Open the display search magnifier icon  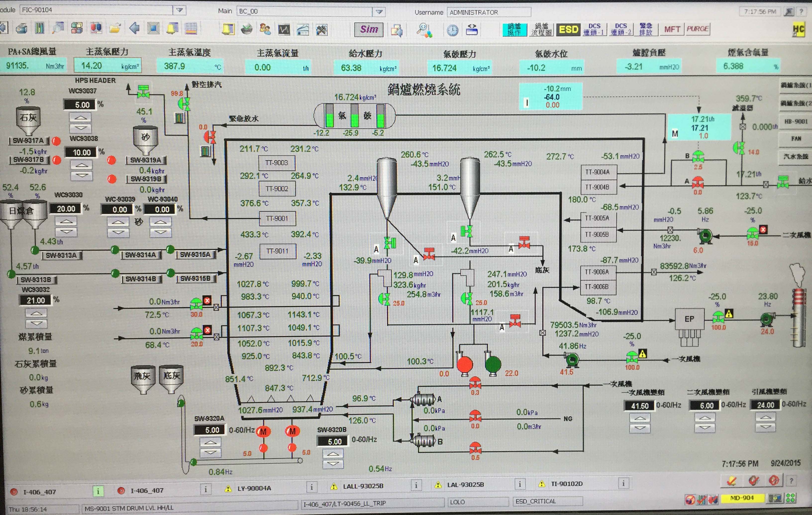point(58,28)
